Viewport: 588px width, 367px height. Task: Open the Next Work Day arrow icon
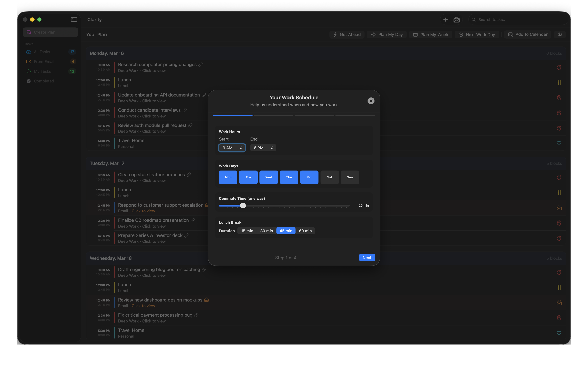[461, 34]
